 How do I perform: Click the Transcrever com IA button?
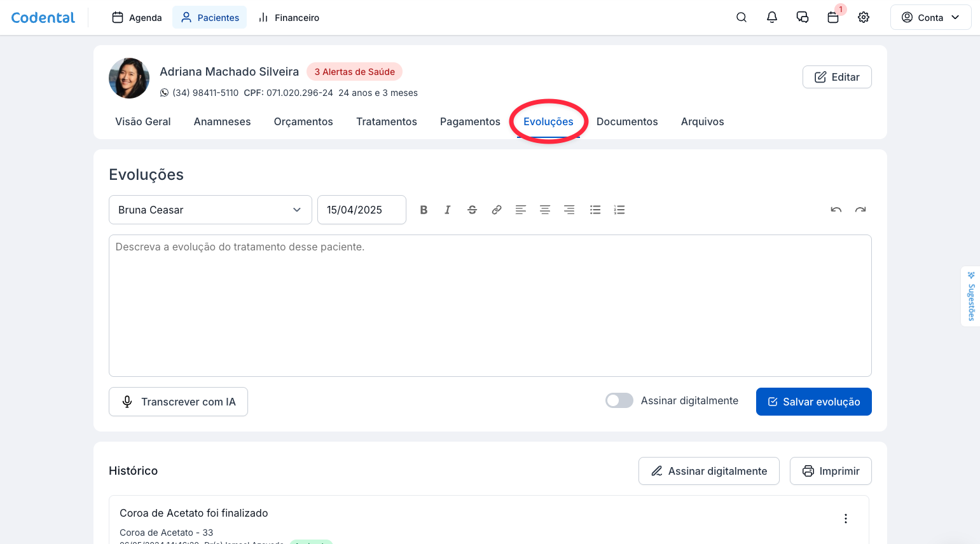click(178, 402)
